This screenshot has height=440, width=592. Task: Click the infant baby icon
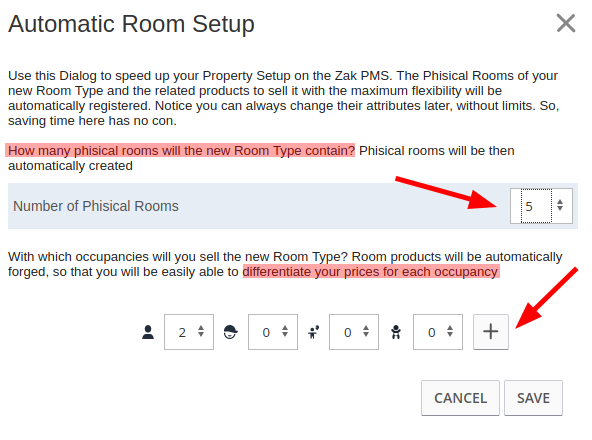pyautogui.click(x=396, y=332)
